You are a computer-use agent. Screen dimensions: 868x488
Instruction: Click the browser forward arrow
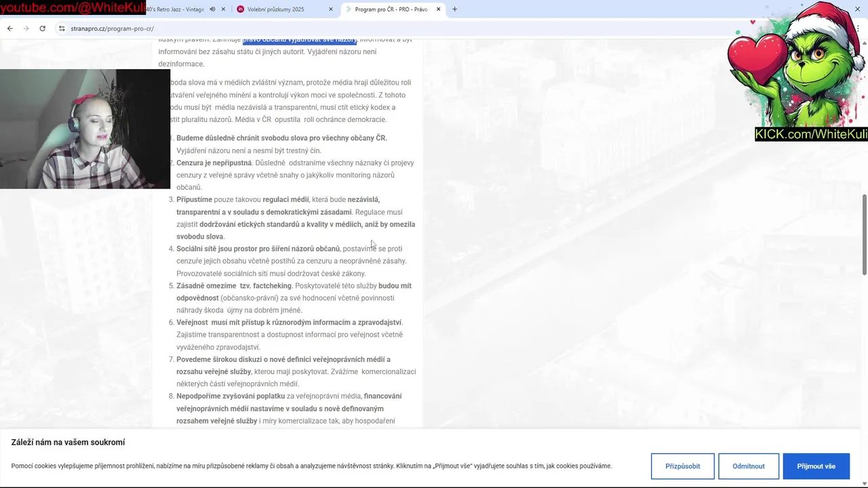point(26,28)
